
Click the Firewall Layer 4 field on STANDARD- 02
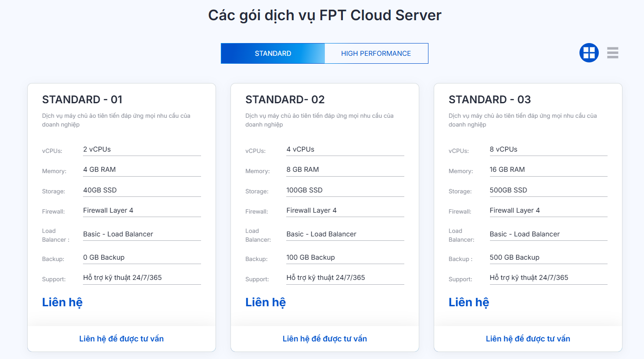tap(345, 210)
